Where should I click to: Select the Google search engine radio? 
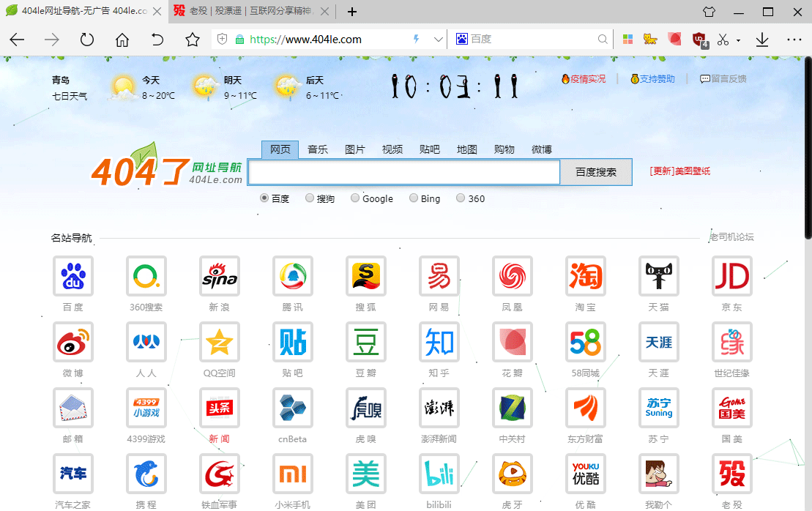click(354, 198)
